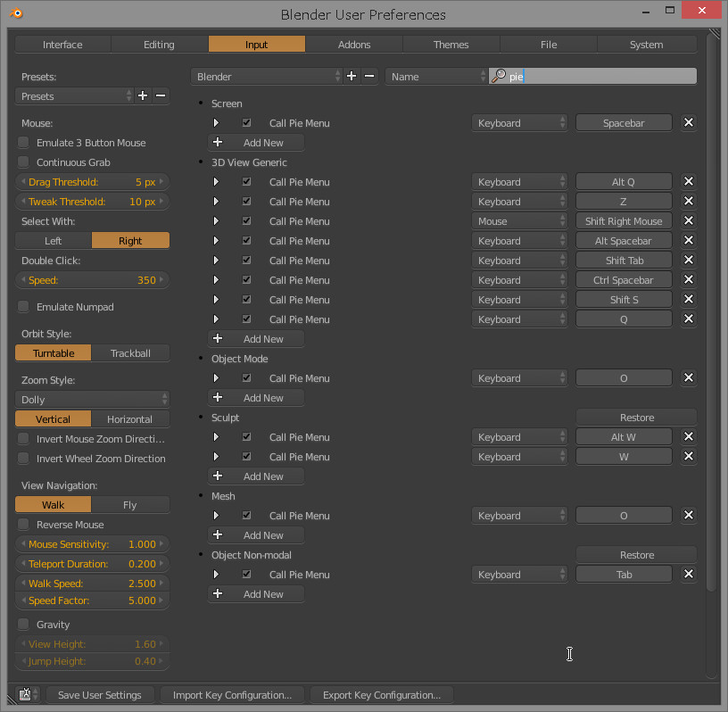Click the Mouse Sensitivity field
Viewport: 728px width, 712px height.
click(x=93, y=544)
